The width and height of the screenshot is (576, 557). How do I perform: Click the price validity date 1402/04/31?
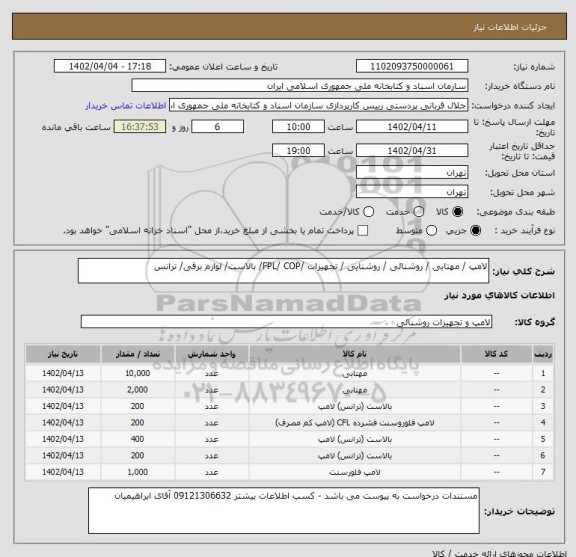[x=412, y=151]
